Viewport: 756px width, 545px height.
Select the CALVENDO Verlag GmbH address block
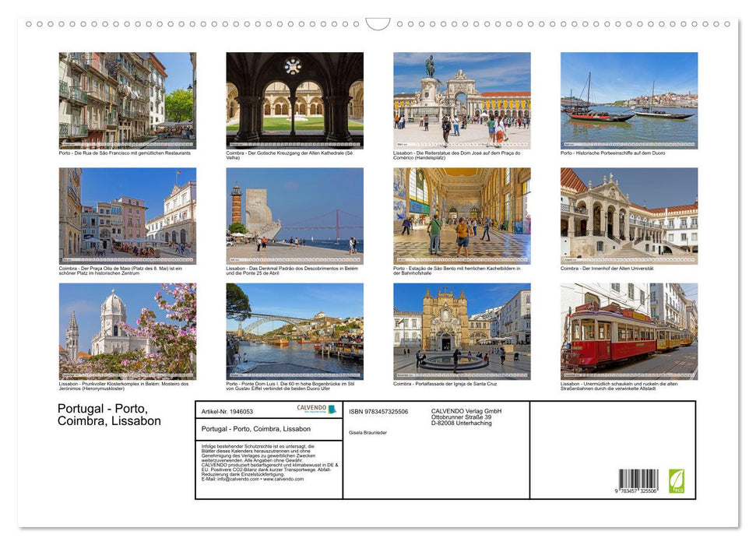[466, 418]
